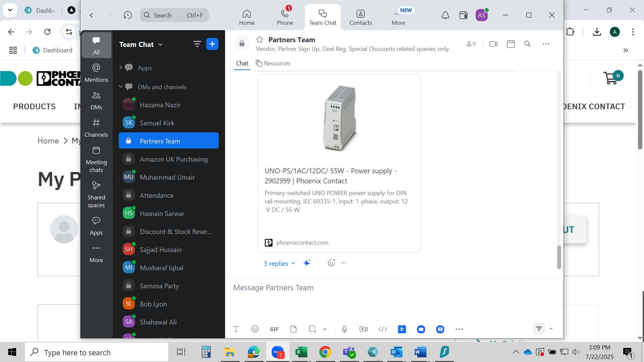This screenshot has height=362, width=644.
Task: Switch to the Resources tab
Action: tap(273, 63)
